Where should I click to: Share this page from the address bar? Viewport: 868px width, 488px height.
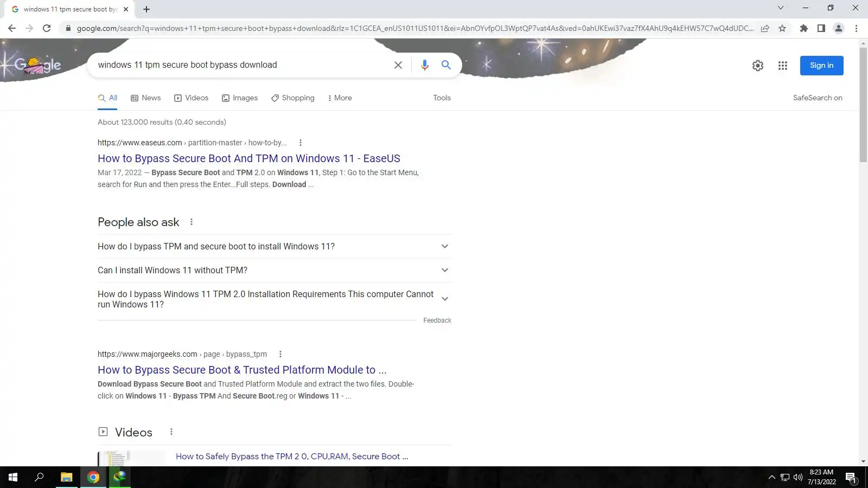765,28
